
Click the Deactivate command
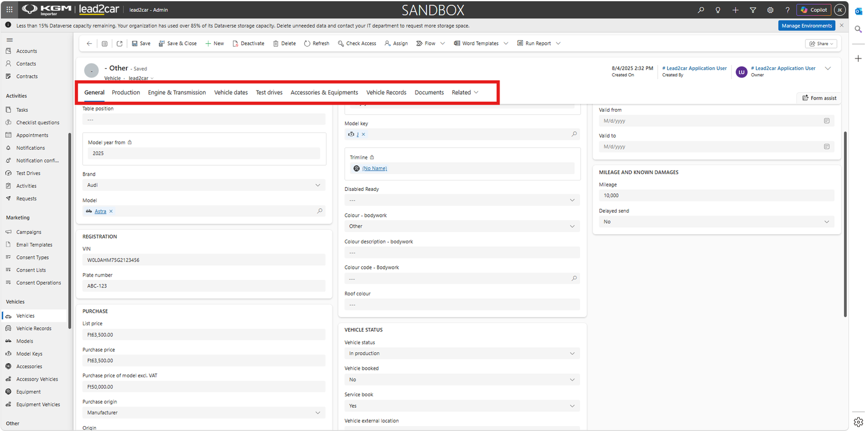click(248, 43)
